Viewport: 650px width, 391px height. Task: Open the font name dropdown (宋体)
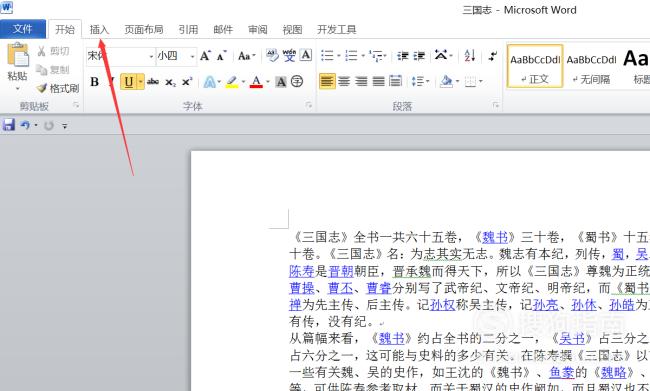[151, 56]
